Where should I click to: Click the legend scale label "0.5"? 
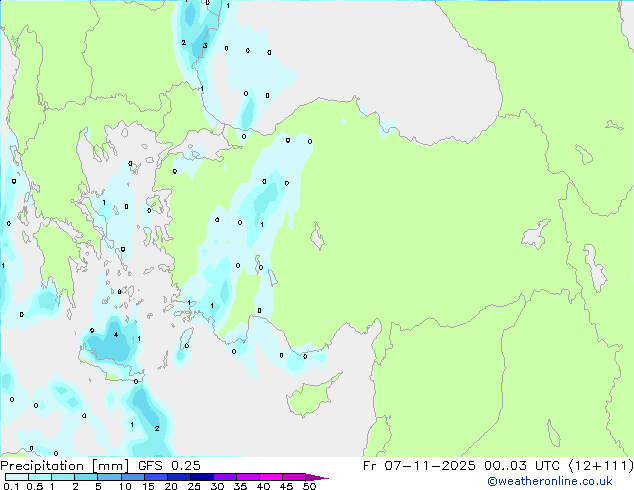click(35, 486)
